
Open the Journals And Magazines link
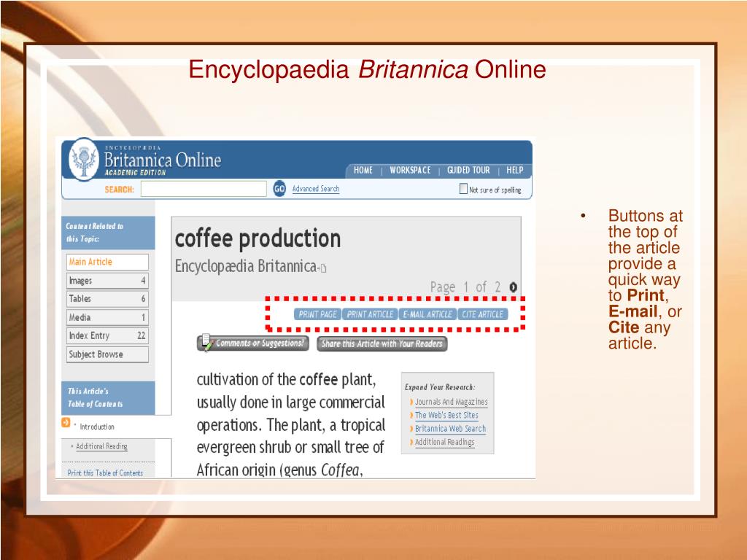click(x=451, y=402)
